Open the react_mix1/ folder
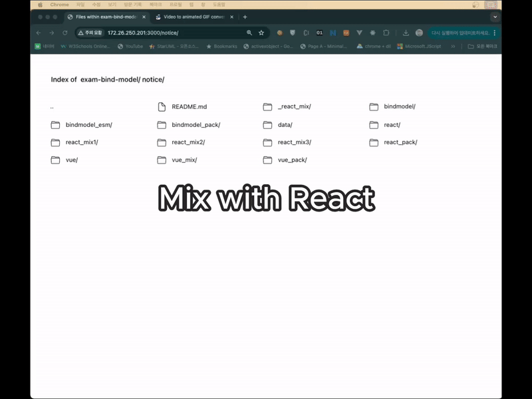Viewport: 532px width, 399px height. point(82,142)
